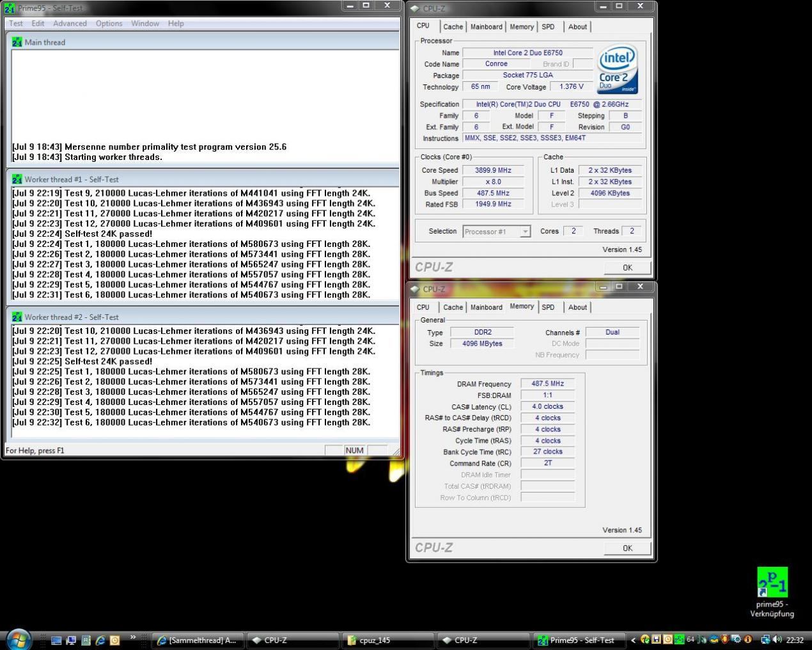Click the Switch between windows quick launch icon
Image resolution: width=812 pixels, height=650 pixels.
(71, 640)
